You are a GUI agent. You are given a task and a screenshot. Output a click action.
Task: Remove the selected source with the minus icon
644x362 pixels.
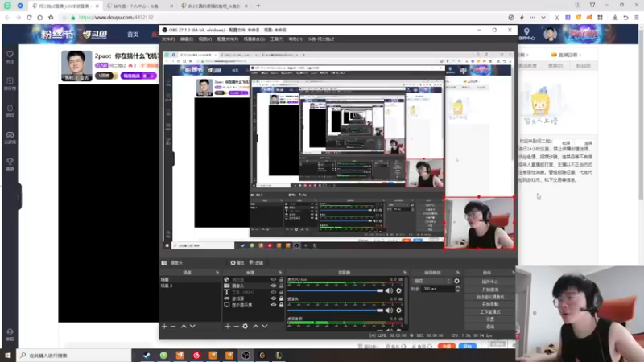coord(236,327)
